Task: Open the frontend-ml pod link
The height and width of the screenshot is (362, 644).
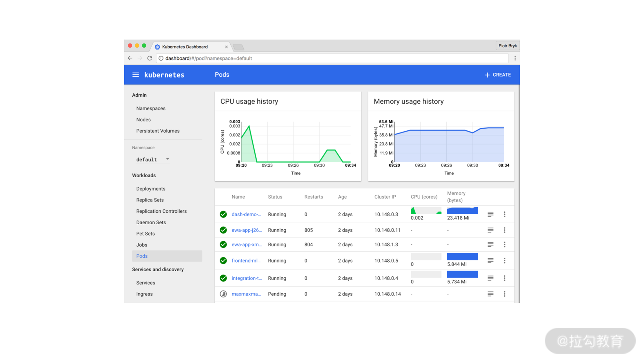Action: pyautogui.click(x=246, y=261)
